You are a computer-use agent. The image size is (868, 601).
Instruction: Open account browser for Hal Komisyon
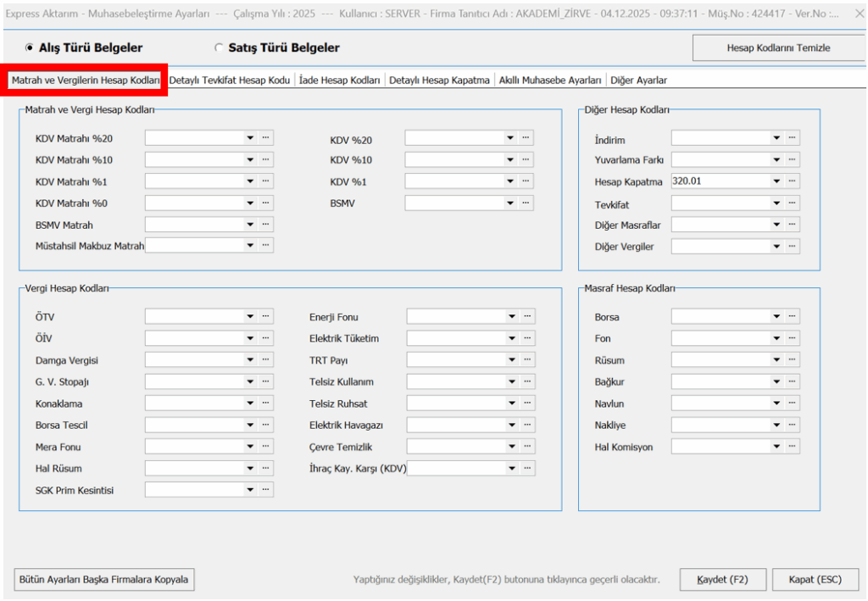[x=793, y=446]
